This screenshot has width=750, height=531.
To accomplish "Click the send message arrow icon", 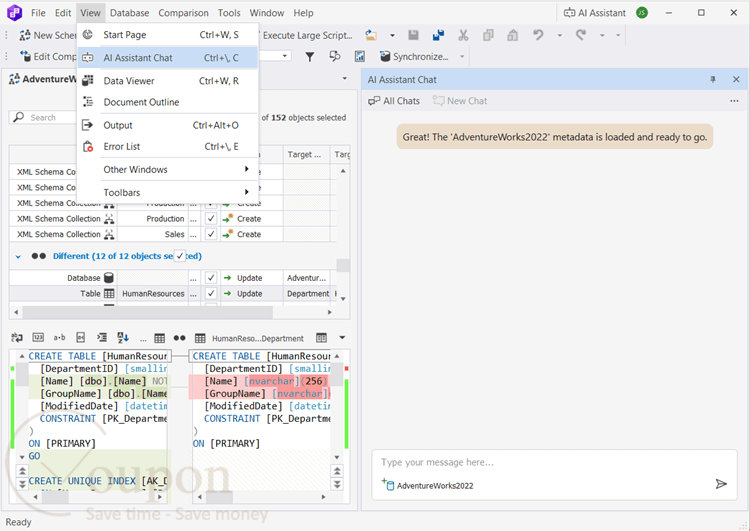I will pyautogui.click(x=721, y=484).
